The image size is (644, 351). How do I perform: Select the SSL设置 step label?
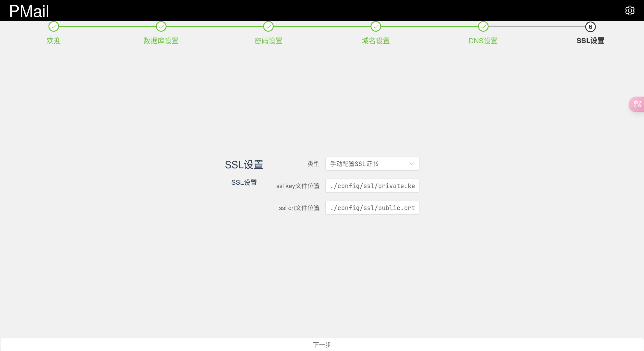click(590, 41)
